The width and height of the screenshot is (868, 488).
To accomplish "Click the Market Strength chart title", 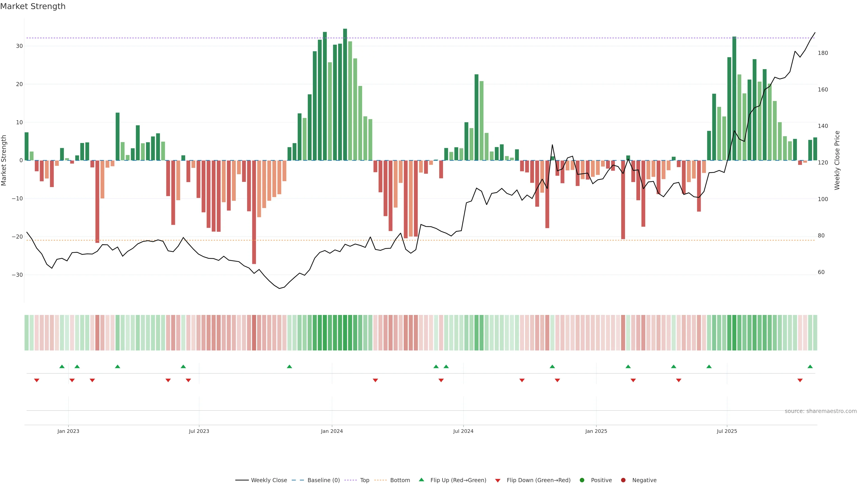I will pyautogui.click(x=33, y=6).
